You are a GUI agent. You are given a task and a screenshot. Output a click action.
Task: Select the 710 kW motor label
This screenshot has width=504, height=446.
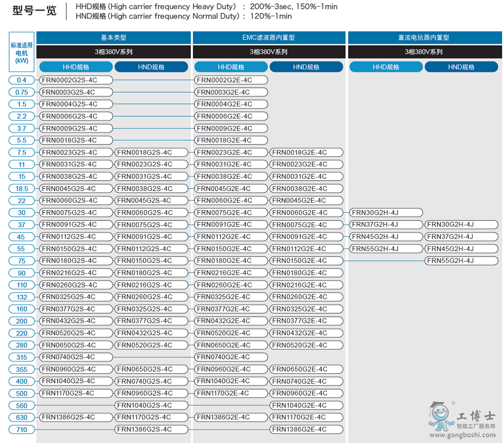22,430
